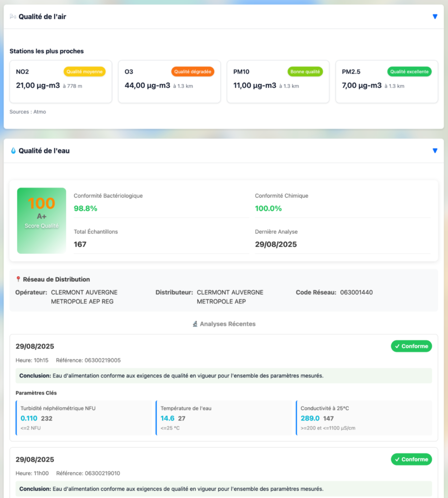This screenshot has height=498, width=448.
Task: Click the Qualité excellente badge
Action: coord(409,72)
